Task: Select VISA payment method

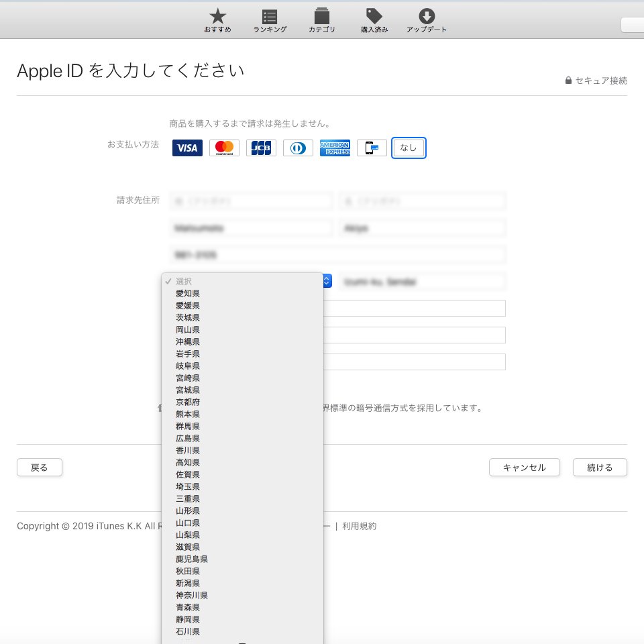Action: click(187, 148)
